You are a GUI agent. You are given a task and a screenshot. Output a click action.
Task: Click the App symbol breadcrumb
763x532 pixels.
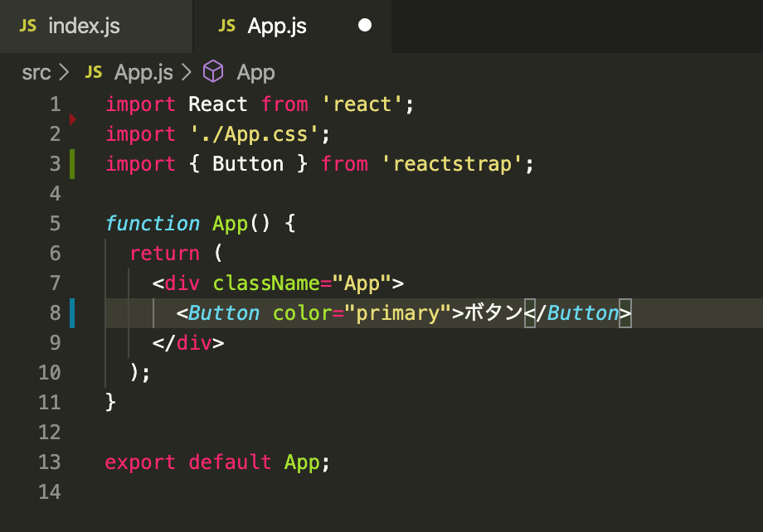(x=255, y=73)
